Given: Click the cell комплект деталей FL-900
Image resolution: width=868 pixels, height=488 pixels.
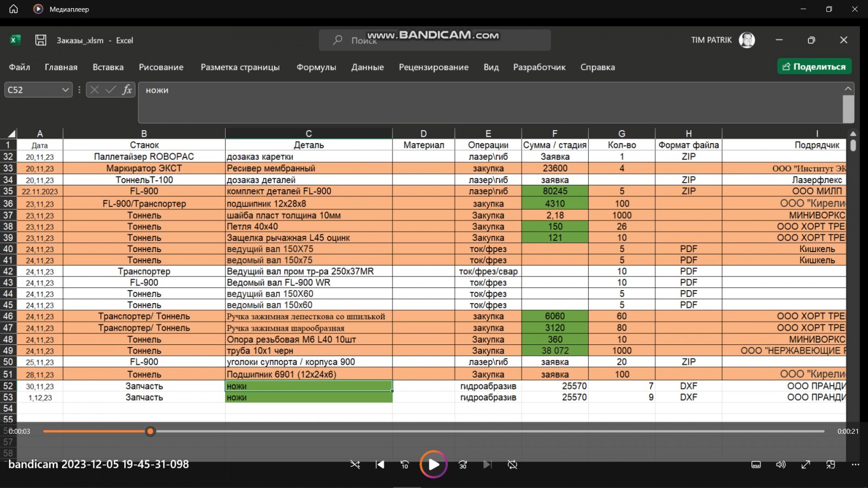Looking at the screenshot, I should pyautogui.click(x=309, y=191).
